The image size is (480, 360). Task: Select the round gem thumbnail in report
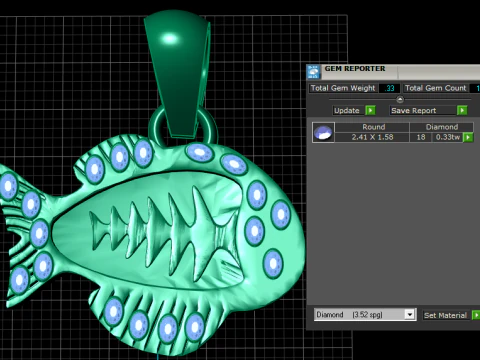(323, 132)
